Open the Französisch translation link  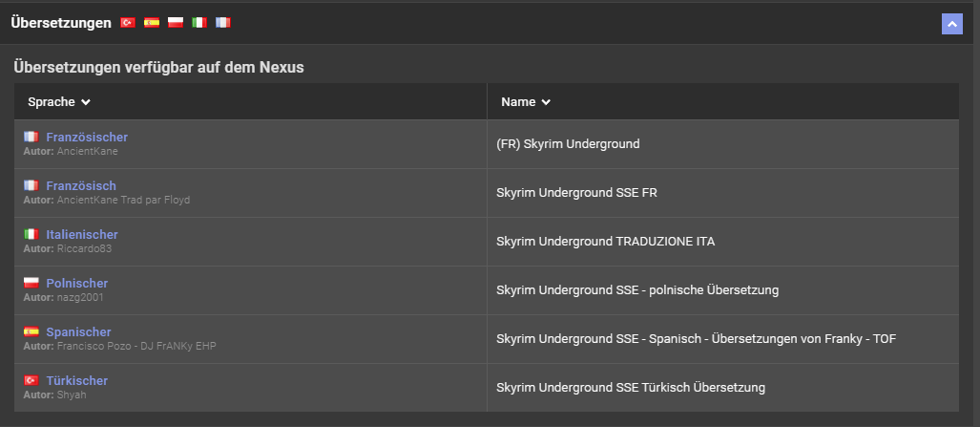click(81, 186)
